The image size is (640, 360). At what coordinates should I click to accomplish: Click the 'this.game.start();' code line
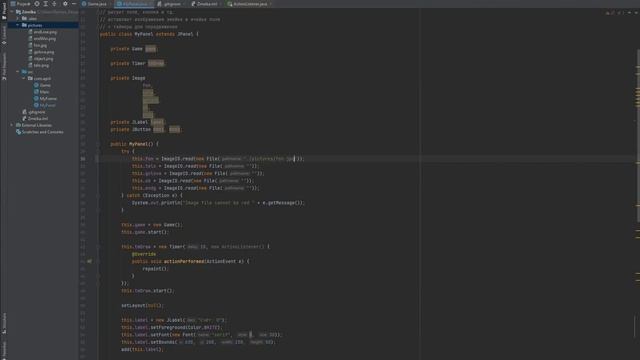(144, 232)
